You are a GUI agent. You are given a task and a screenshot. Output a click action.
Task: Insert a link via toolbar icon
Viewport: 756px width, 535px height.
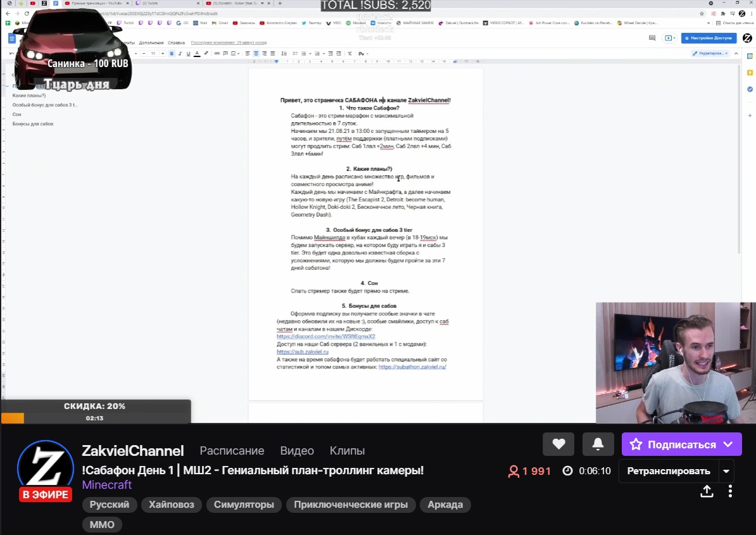tap(217, 53)
